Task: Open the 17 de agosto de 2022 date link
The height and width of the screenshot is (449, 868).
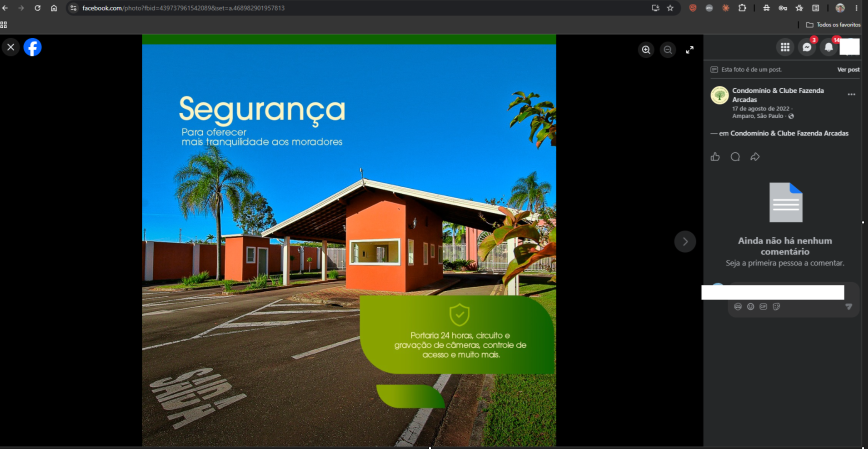Action: point(760,108)
